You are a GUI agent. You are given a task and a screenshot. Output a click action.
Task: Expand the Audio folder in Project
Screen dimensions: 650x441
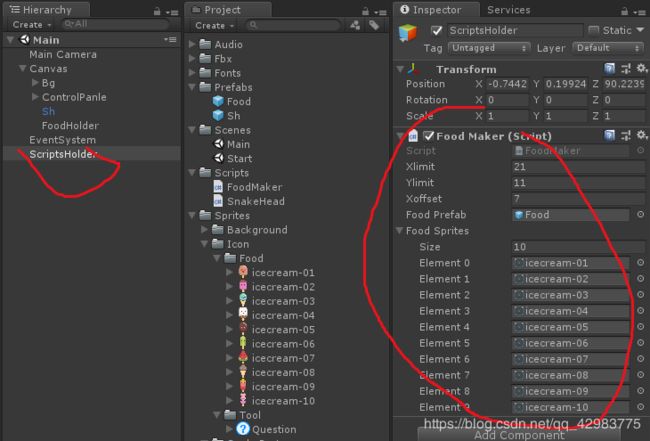click(192, 45)
